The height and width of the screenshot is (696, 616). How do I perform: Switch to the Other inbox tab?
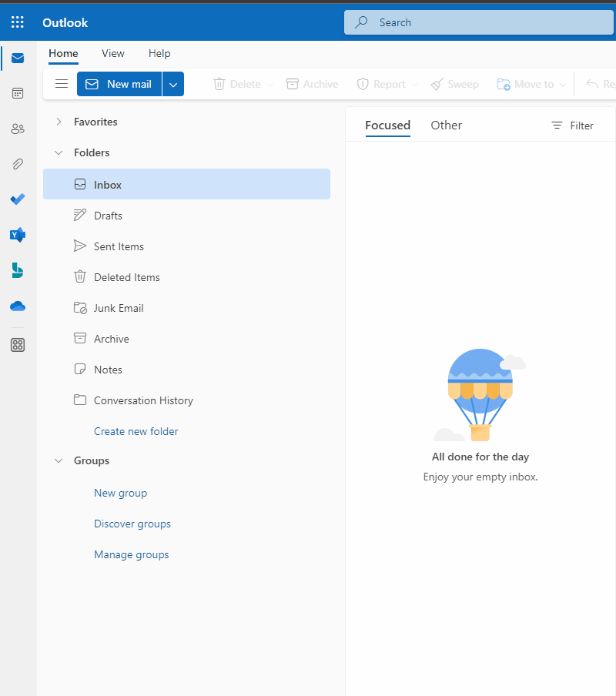pyautogui.click(x=446, y=125)
